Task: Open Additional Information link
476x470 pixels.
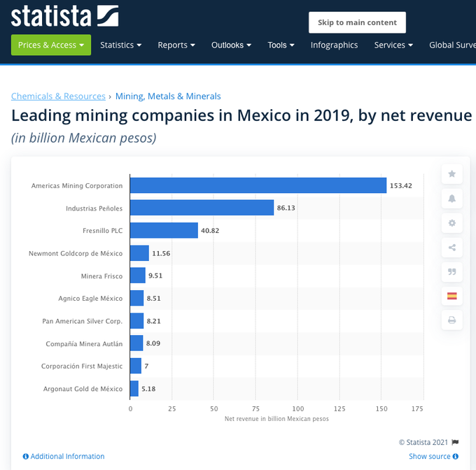Action: (x=64, y=456)
